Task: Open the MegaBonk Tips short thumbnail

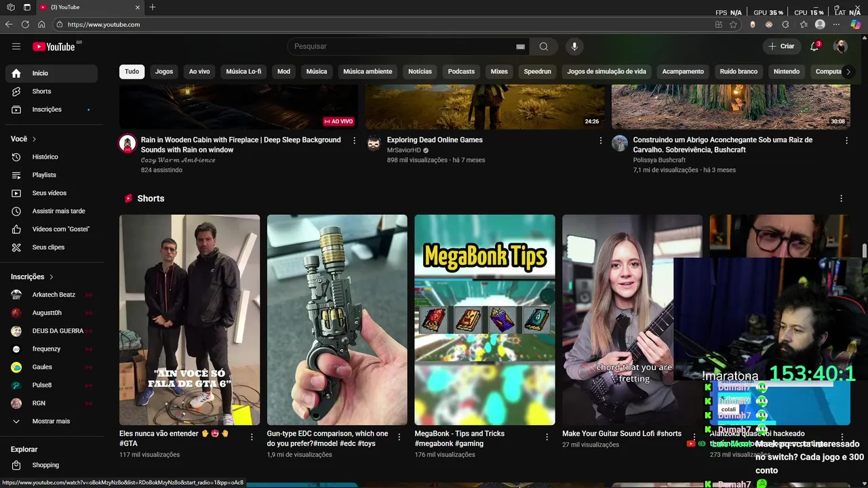Action: (x=485, y=320)
